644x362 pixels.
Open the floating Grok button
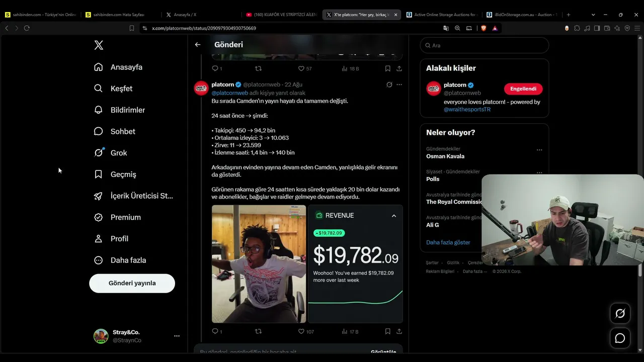(620, 314)
